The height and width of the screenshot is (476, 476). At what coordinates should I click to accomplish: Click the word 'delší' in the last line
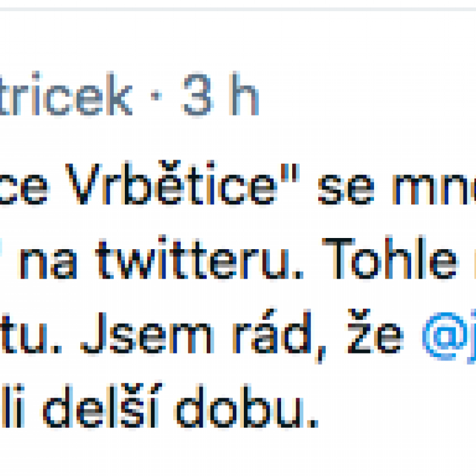tap(103, 405)
